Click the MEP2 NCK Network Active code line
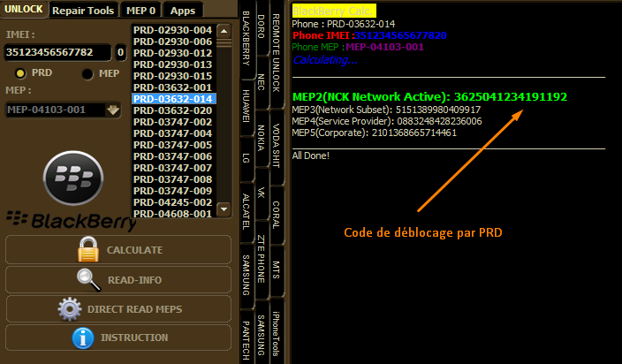Image resolution: width=622 pixels, height=364 pixels. pos(429,97)
